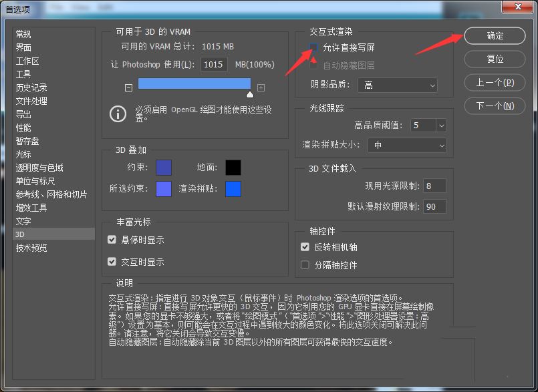Open 增效工具 category

click(31, 208)
